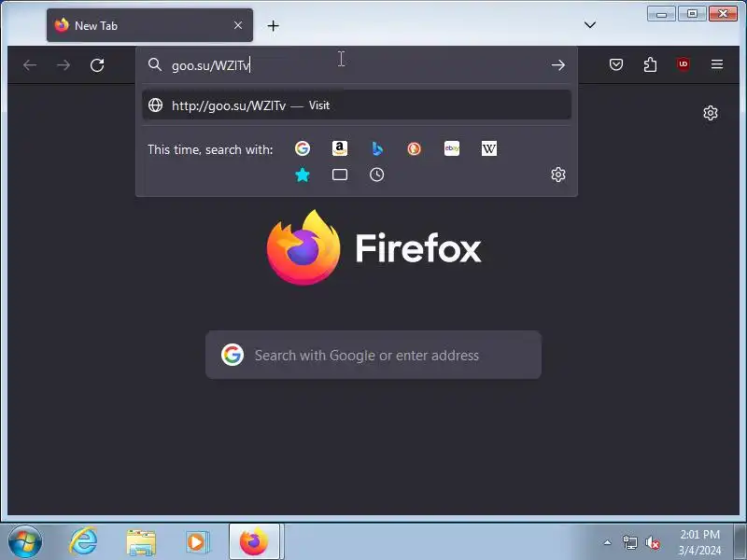Viewport: 747px width, 560px height.
Task: Search this time with DuckDuckGo icon
Action: tap(414, 148)
